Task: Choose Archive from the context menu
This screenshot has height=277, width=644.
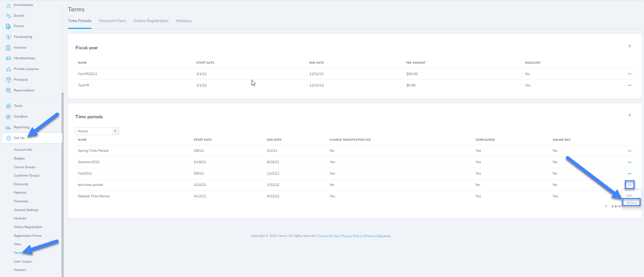Action: pos(631,203)
